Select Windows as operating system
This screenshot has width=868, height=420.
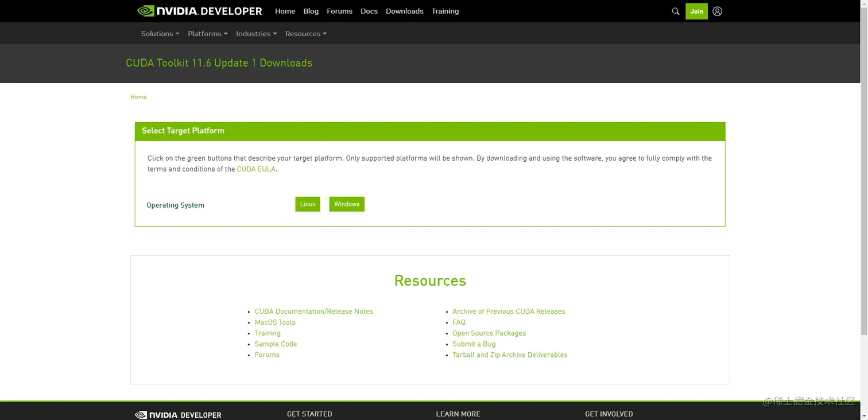347,204
